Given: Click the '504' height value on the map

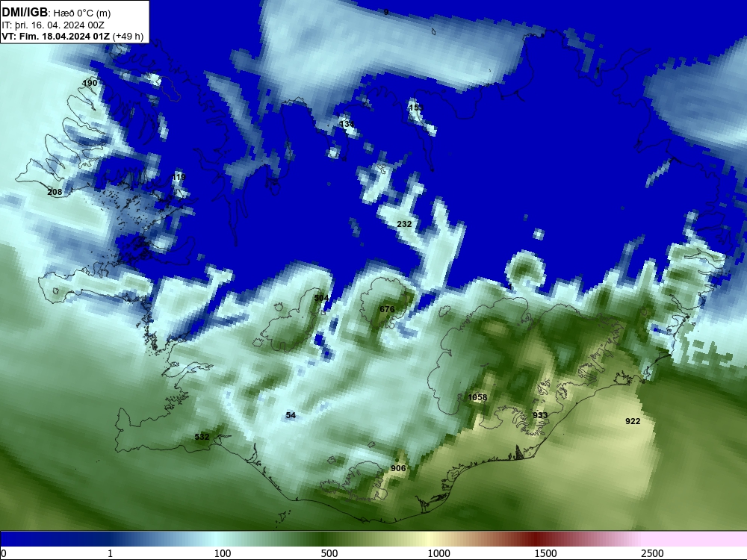Looking at the screenshot, I should 321,298.
